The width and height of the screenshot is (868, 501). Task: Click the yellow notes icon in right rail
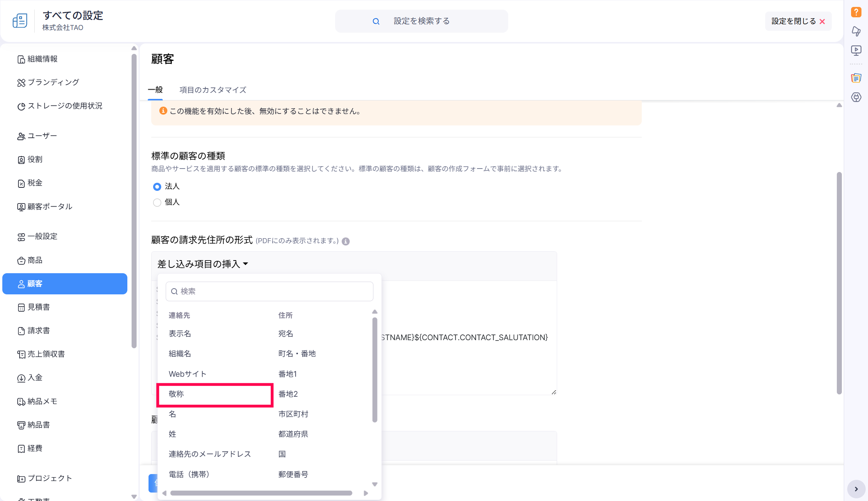coord(856,78)
